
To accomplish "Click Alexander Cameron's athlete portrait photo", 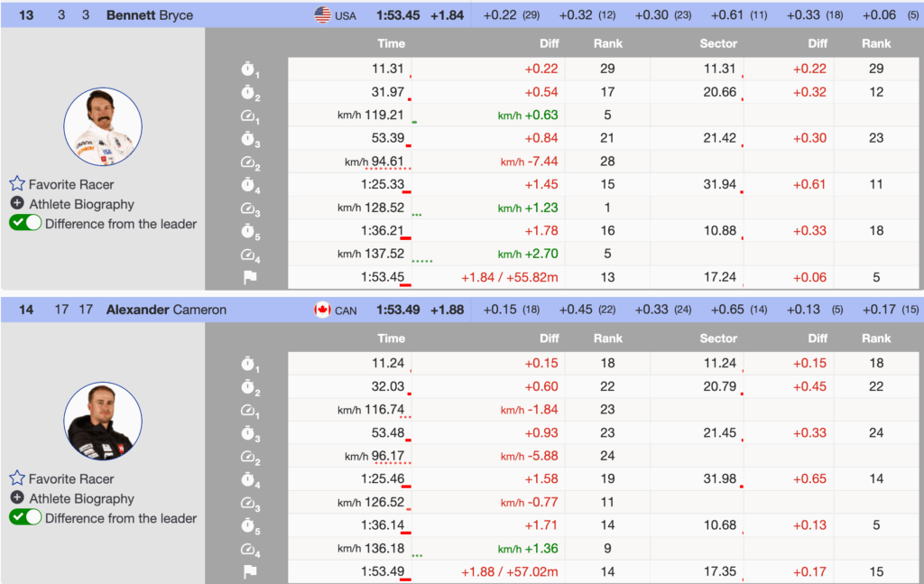I will (x=103, y=421).
